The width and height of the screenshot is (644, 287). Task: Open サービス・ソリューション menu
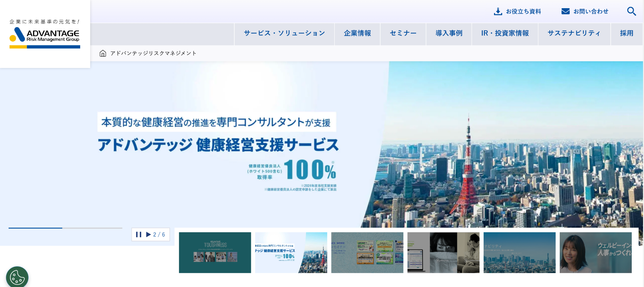point(284,34)
